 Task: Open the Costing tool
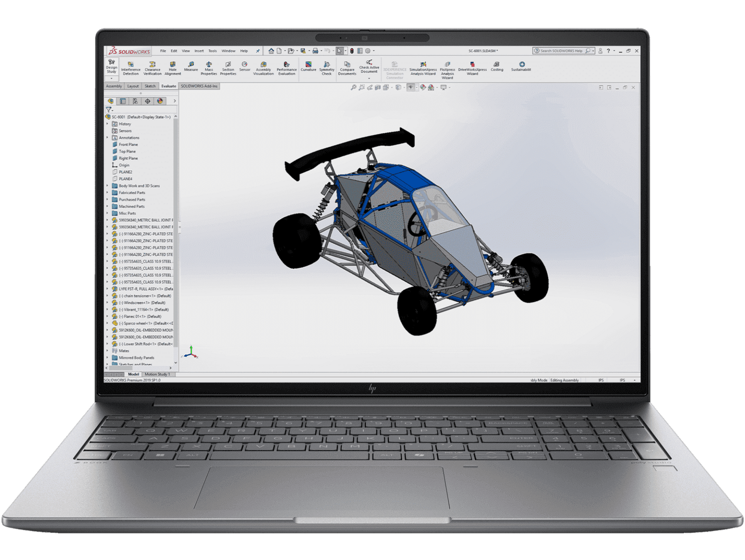[497, 68]
